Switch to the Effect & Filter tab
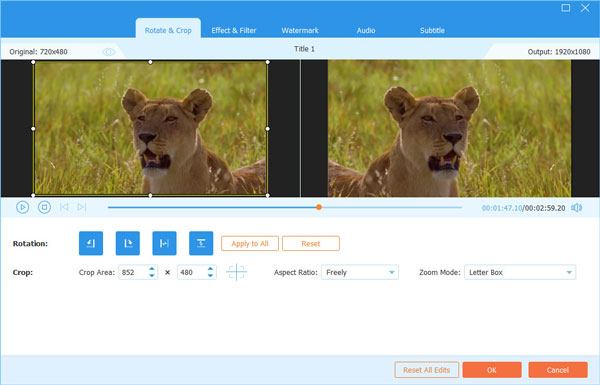Viewport: 600px width, 385px height. 234,30
